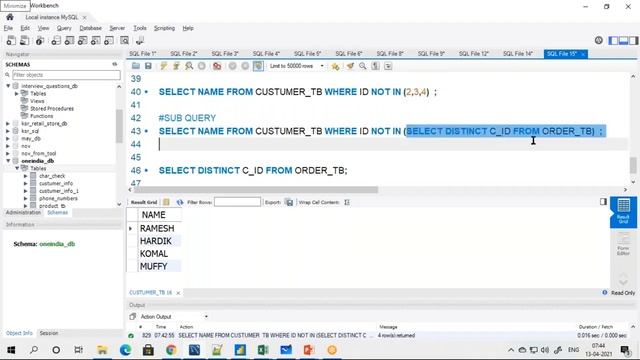640x360 pixels.
Task: Close the SQL File 15 tab
Action: click(583, 54)
